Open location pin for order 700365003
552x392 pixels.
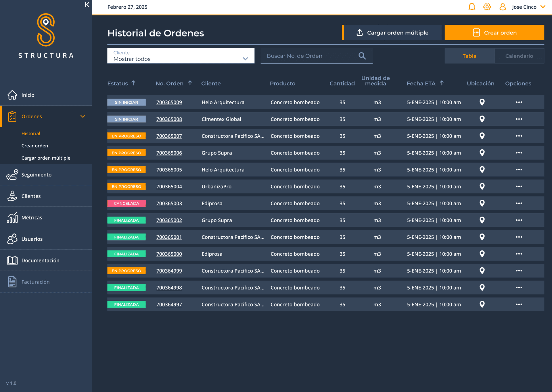[x=482, y=203]
